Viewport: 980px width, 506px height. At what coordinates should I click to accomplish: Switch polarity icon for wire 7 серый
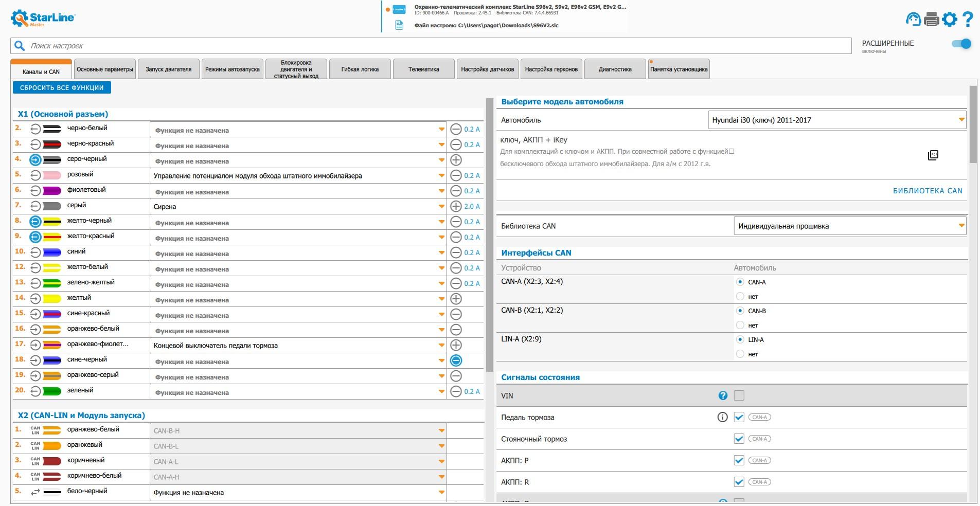tap(456, 206)
